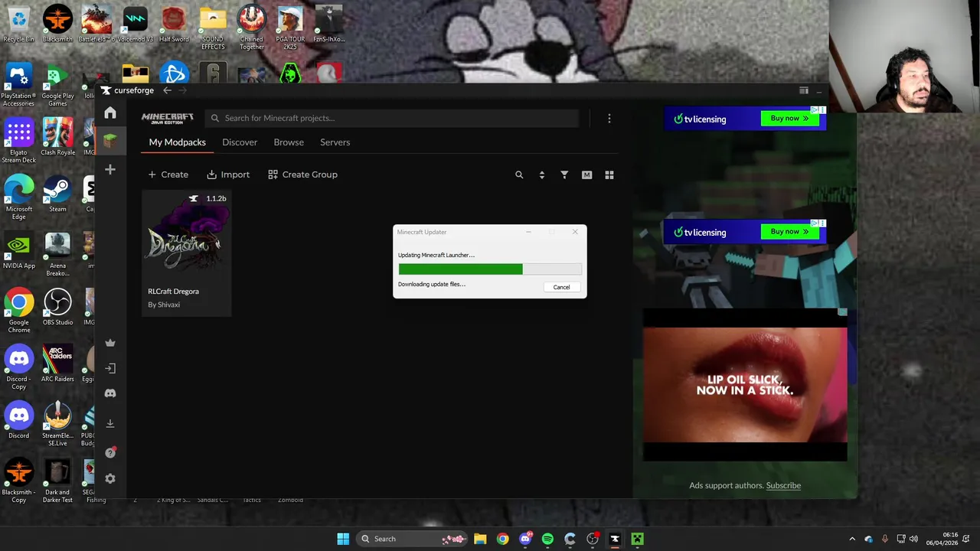Switch to grid view layout icon
The image size is (980, 551).
(x=609, y=175)
